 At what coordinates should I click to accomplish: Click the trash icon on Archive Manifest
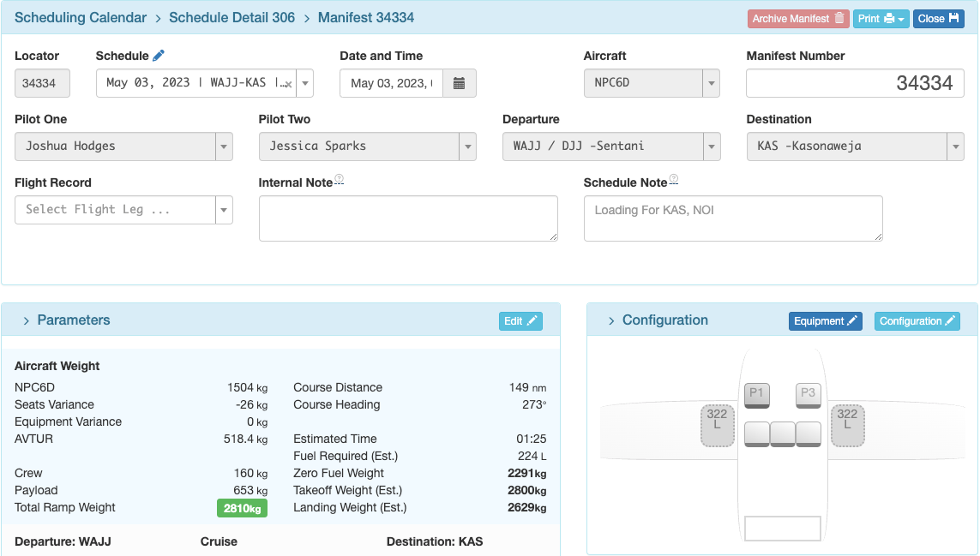click(x=839, y=18)
